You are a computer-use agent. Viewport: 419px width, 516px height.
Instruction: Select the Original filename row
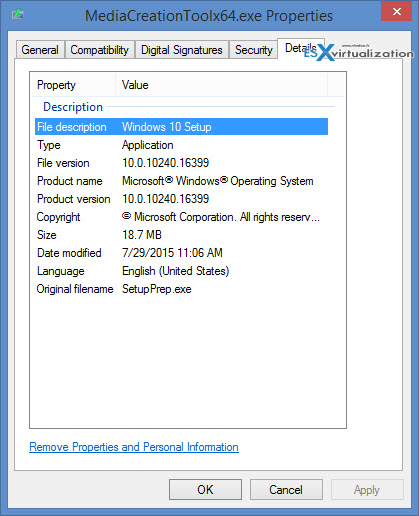click(181, 289)
